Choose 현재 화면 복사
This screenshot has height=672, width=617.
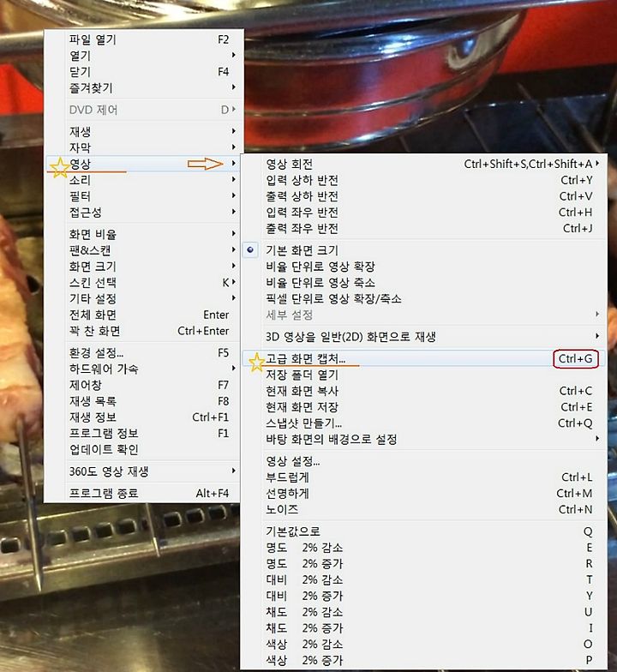(423, 391)
